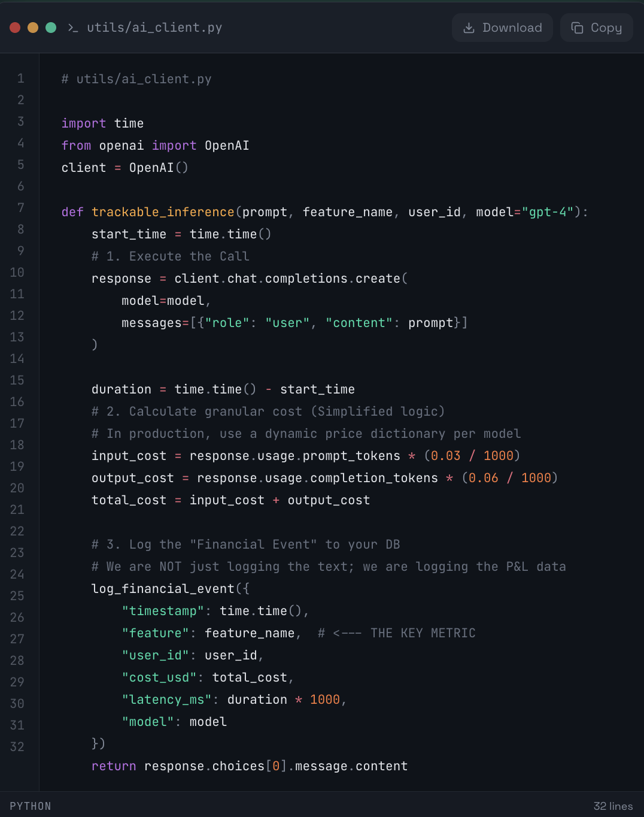This screenshot has width=644, height=817.
Task: Click the terminal prompt icon beside filename
Action: click(73, 28)
